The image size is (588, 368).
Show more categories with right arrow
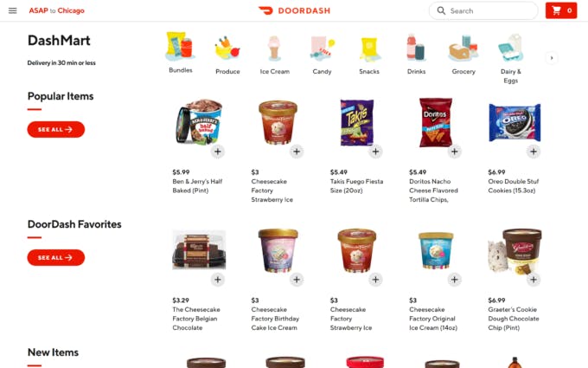(552, 58)
